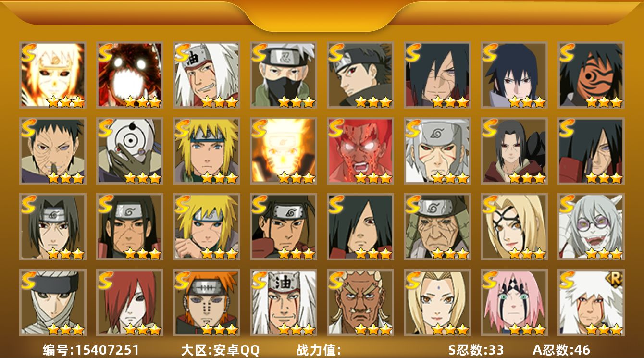The image size is (644, 358).
Task: Select the bandaged-face ninja portrait
Action: 53,302
